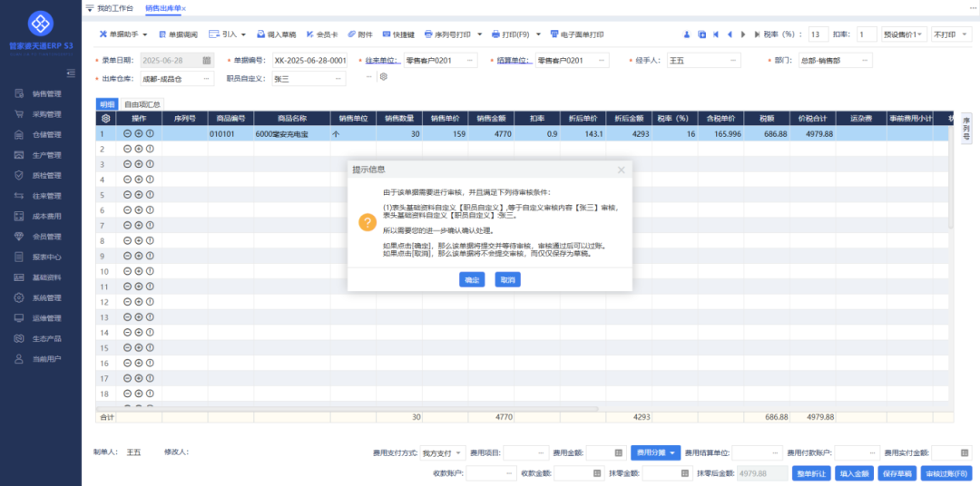Open 采购管理 module in sidebar
Viewport: 980px width, 486px height.
(46, 114)
